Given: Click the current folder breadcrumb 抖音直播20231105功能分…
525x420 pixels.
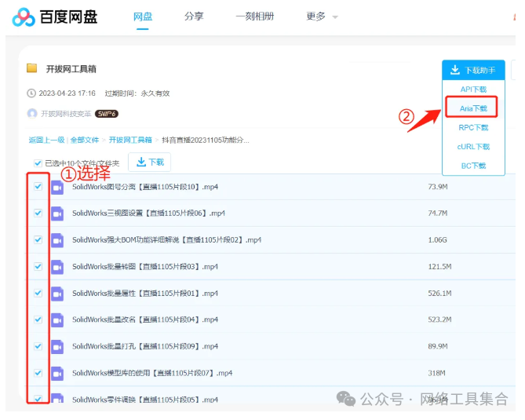Looking at the screenshot, I should click(x=206, y=140).
